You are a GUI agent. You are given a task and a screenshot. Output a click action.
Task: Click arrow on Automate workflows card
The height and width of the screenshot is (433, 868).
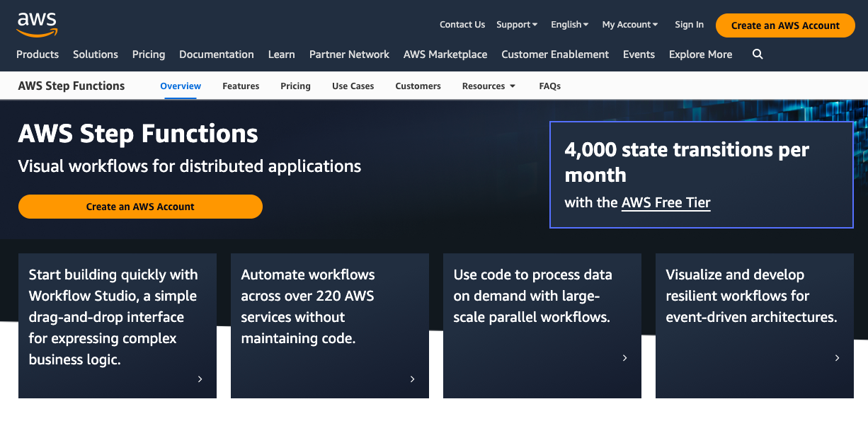tap(413, 379)
